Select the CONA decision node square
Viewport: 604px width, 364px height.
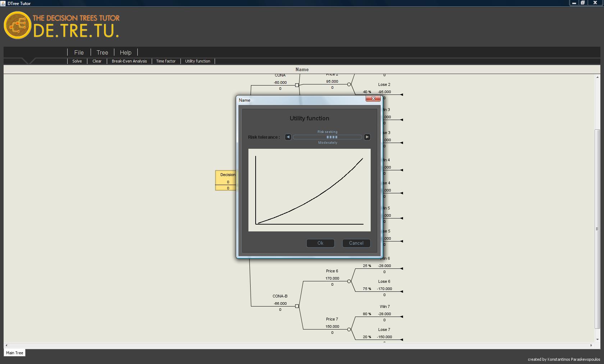(297, 85)
